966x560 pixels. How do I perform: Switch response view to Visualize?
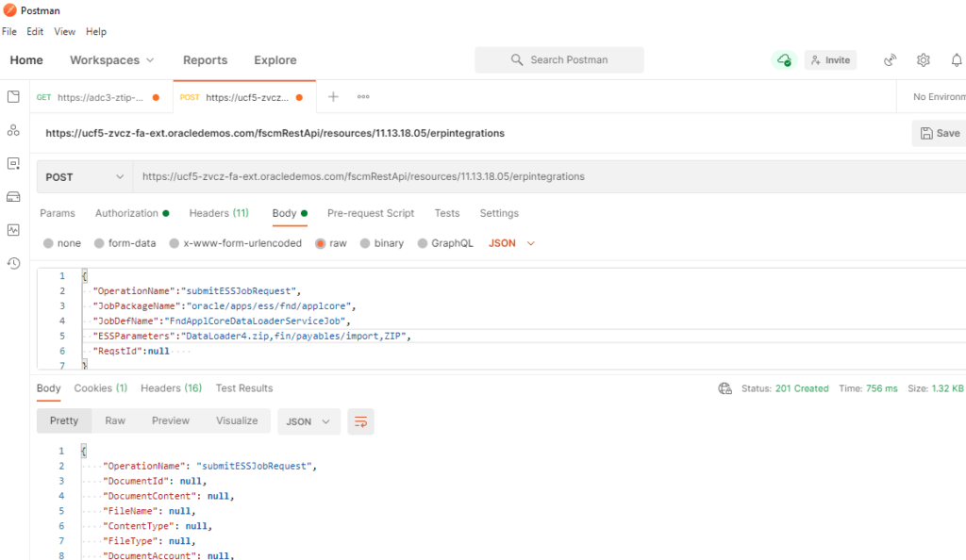point(237,420)
